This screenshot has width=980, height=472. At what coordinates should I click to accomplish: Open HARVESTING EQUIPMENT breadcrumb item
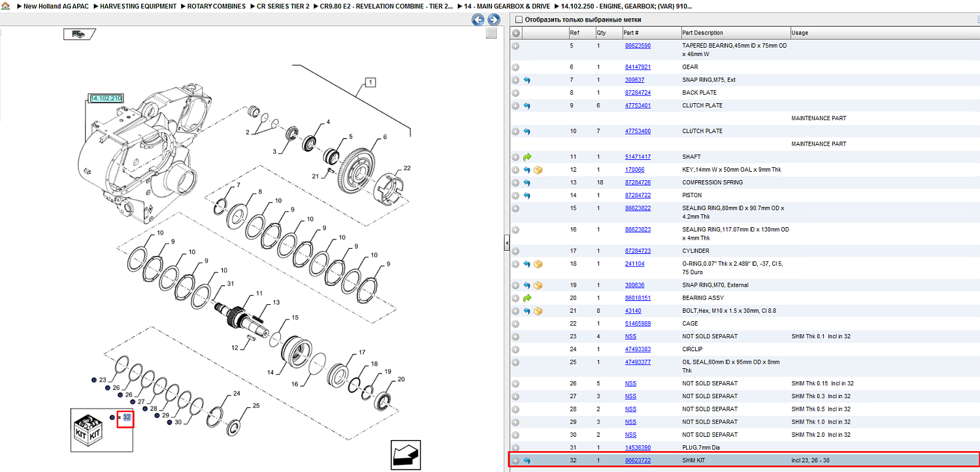point(138,6)
